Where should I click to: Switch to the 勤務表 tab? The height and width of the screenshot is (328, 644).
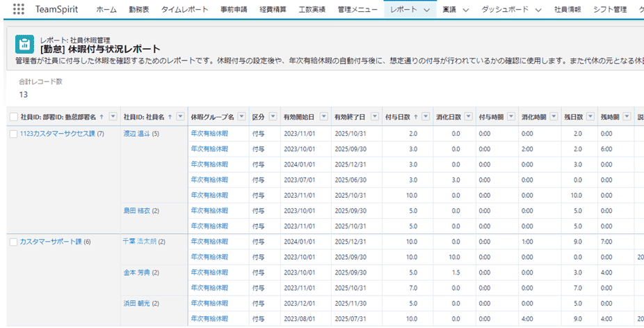pos(138,10)
